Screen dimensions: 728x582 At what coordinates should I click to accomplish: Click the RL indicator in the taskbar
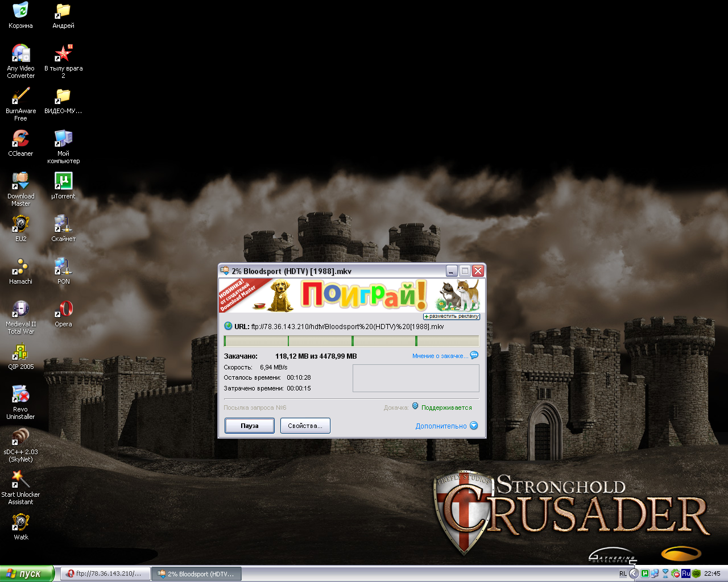pos(623,574)
